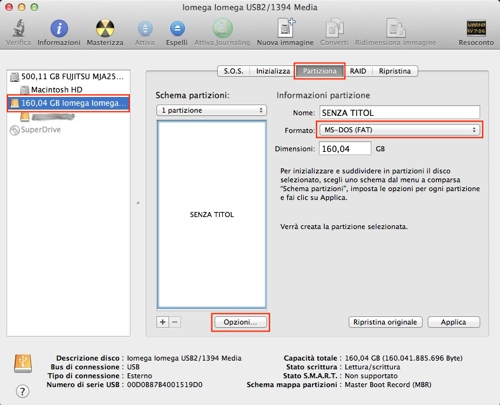Open the Formato MS-DOS (FAT) dropdown

pos(399,130)
